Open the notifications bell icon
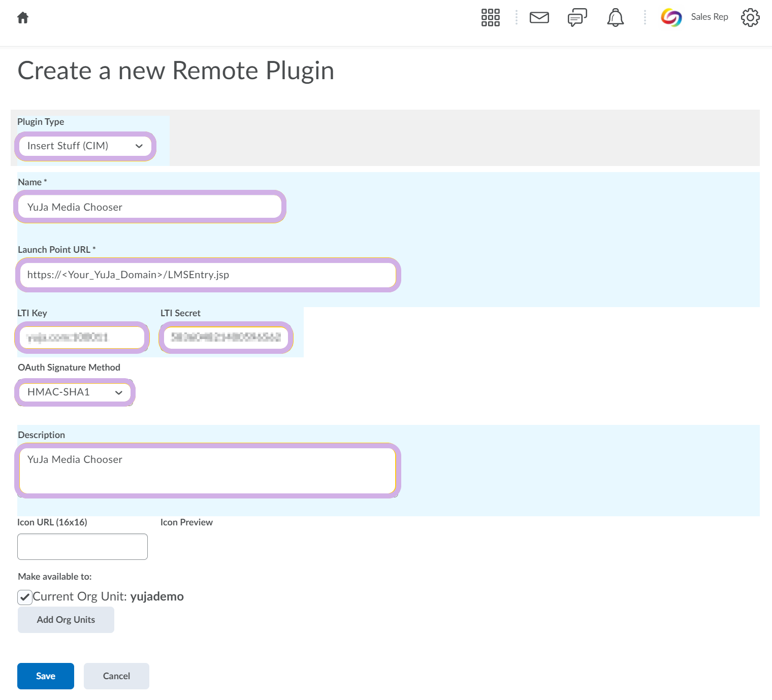This screenshot has width=772, height=700. [x=616, y=18]
